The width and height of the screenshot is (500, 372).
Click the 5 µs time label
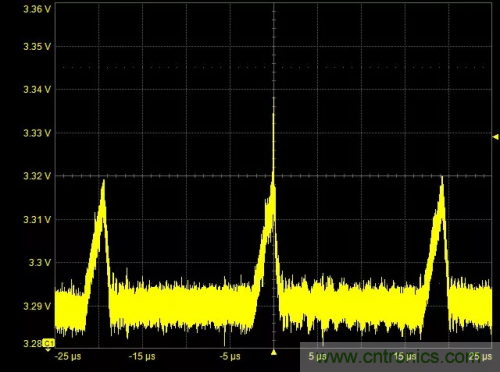coord(317,356)
